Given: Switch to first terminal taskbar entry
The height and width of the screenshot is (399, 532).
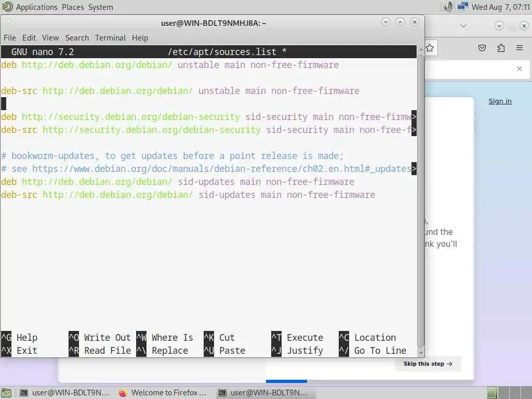Looking at the screenshot, I should (64, 393).
